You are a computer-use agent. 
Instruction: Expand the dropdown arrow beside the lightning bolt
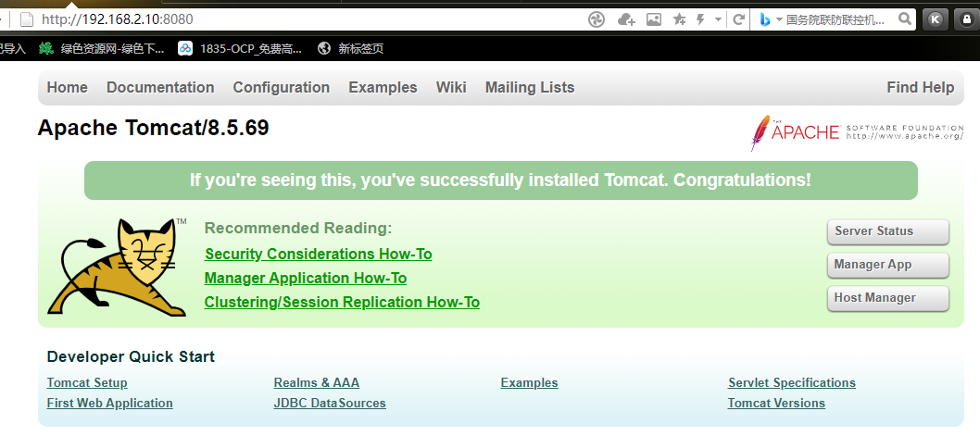click(719, 20)
